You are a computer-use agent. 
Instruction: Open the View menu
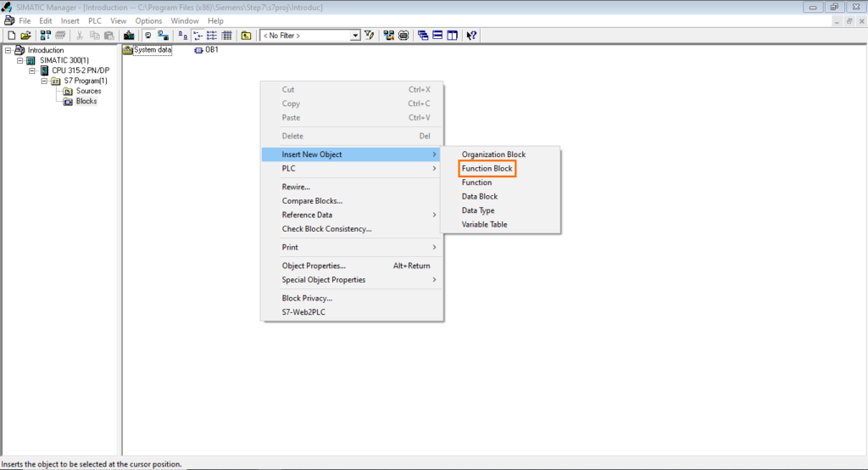[118, 21]
